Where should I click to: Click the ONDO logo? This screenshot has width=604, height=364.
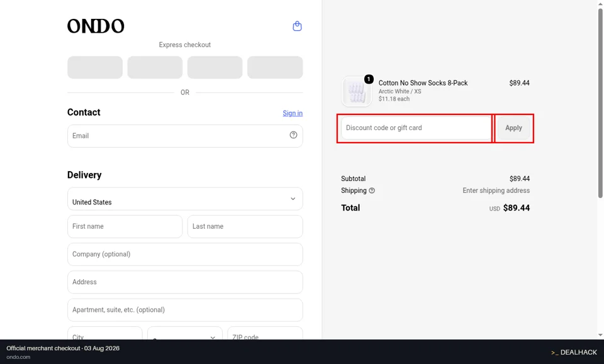[x=96, y=26]
